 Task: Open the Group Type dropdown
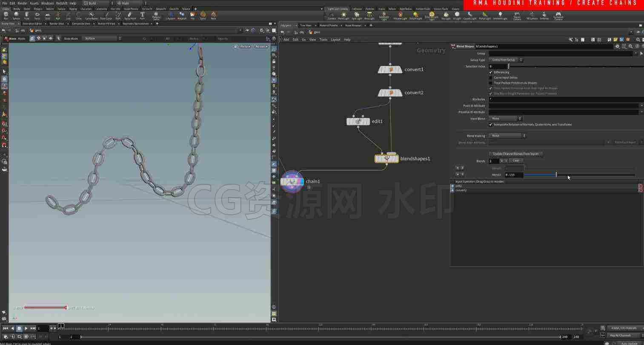click(506, 60)
